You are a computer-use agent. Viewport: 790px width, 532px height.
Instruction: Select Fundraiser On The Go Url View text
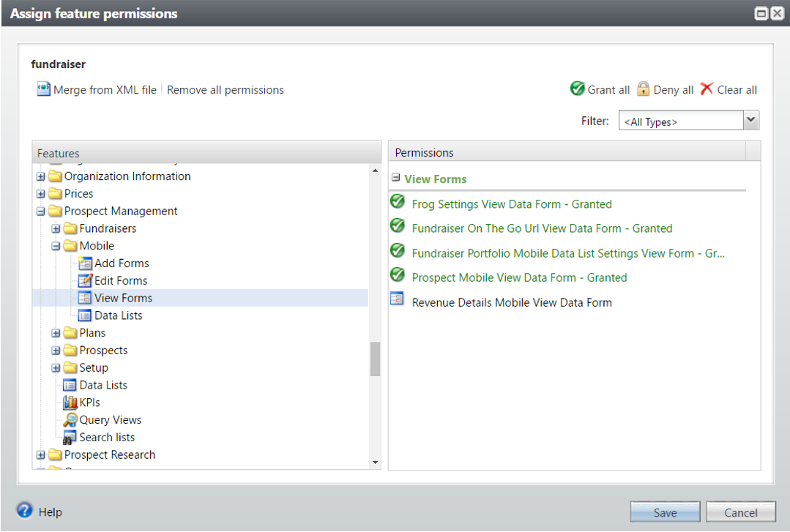(x=542, y=228)
